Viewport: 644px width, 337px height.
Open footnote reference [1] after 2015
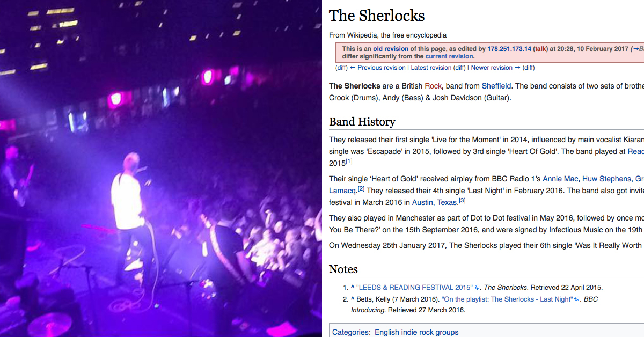[x=349, y=162]
